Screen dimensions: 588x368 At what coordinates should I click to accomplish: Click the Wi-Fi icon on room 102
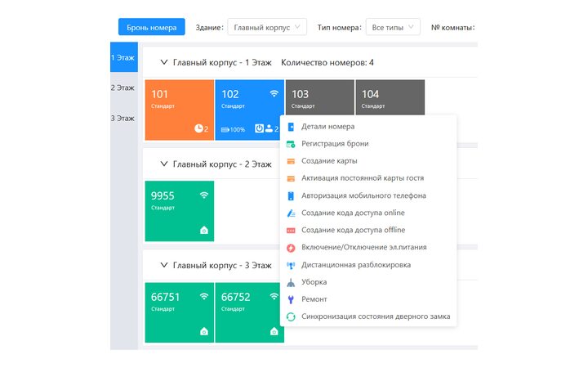[274, 94]
